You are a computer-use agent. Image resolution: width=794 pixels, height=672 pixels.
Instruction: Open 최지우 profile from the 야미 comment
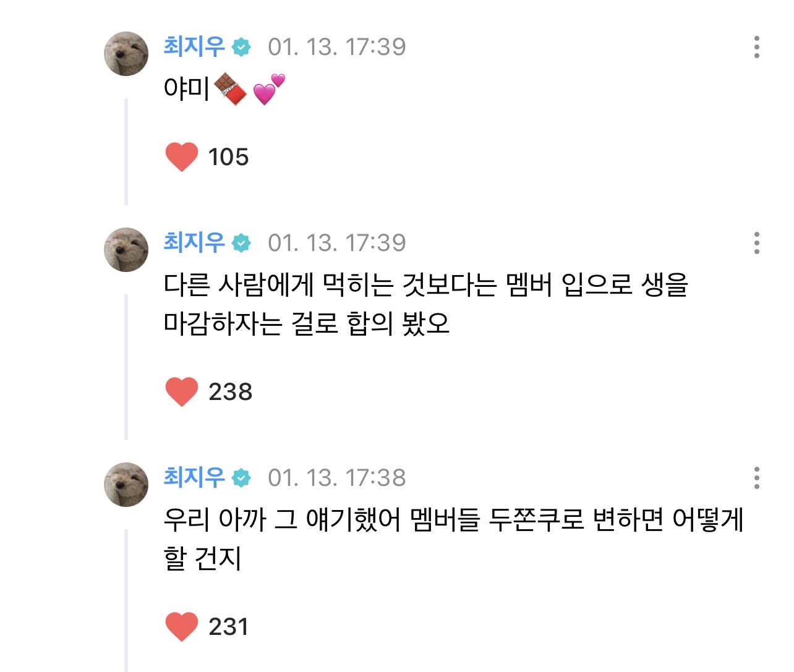pyautogui.click(x=194, y=47)
